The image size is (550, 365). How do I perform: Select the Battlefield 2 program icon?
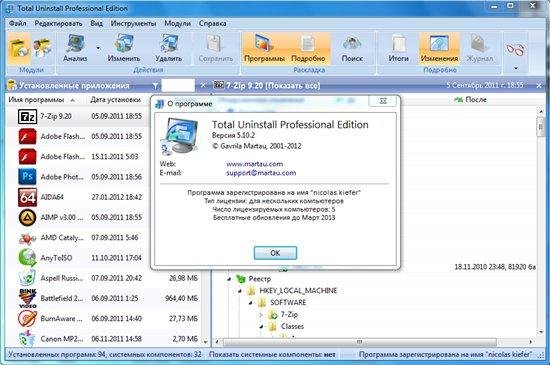27,298
